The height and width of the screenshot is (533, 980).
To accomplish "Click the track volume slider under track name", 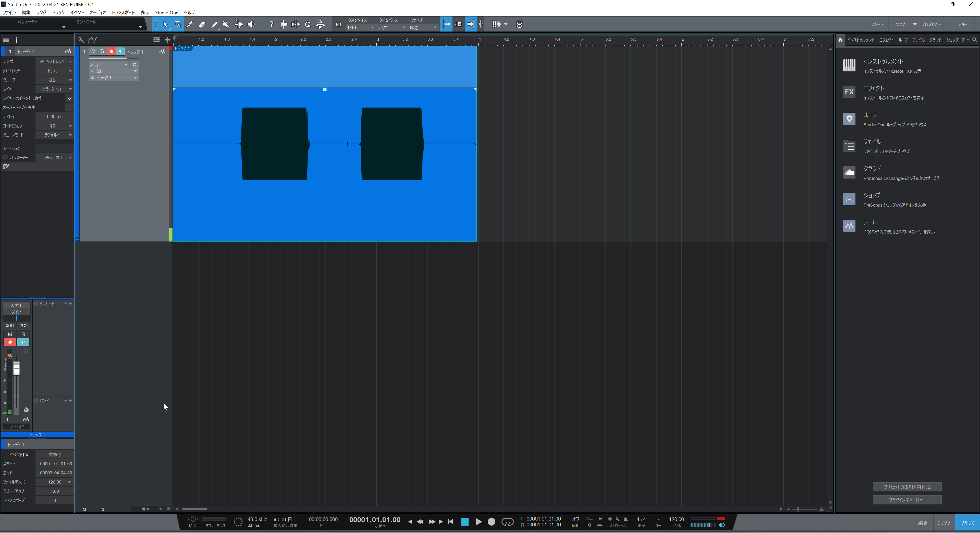I will pyautogui.click(x=113, y=58).
